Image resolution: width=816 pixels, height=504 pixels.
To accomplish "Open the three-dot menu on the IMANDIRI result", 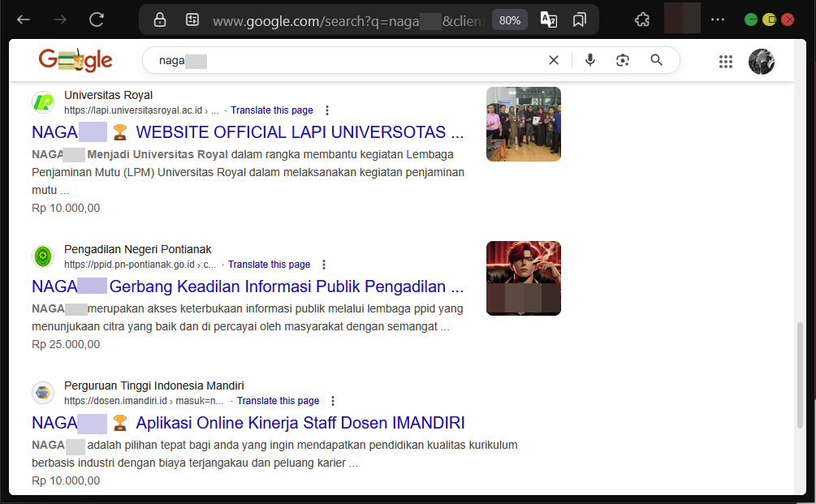I will tap(333, 400).
